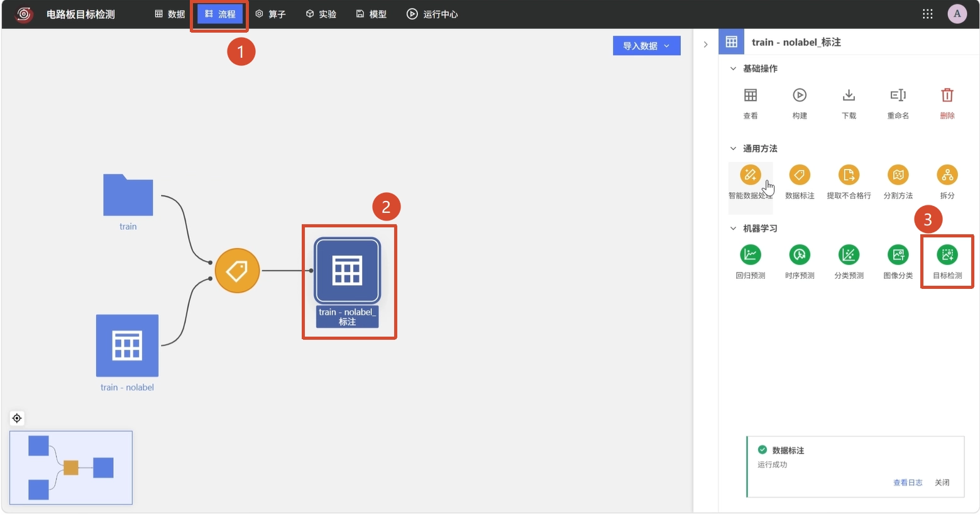Open the 导入数据 dropdown
Image resolution: width=980 pixels, height=515 pixels.
pyautogui.click(x=647, y=46)
